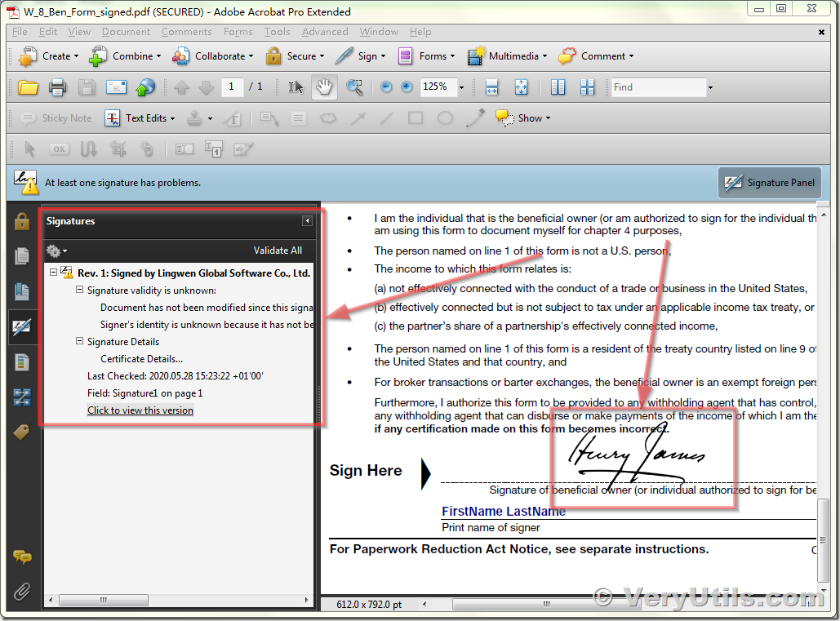Go to next page arrow
Screen dimensions: 840x621
tap(206, 86)
